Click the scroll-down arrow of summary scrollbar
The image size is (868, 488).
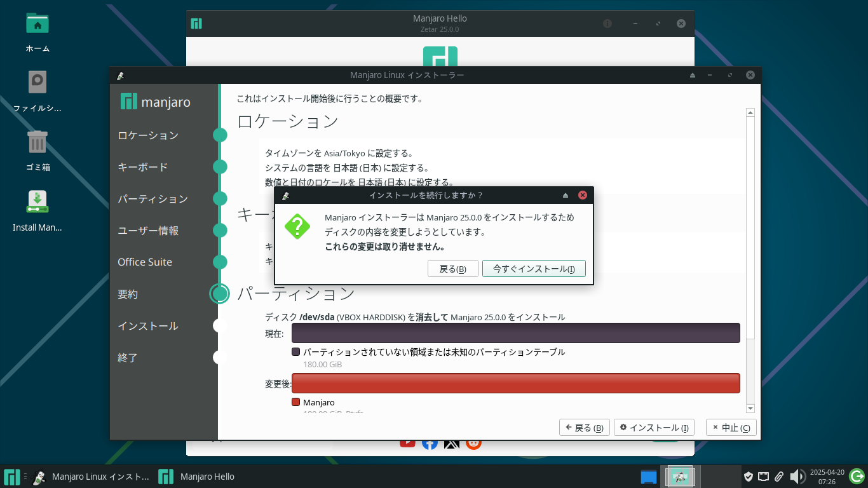750,409
